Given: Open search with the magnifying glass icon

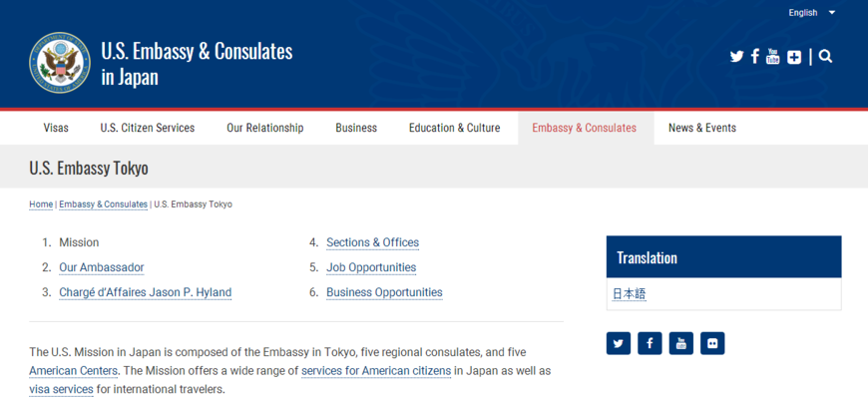Looking at the screenshot, I should click(825, 57).
